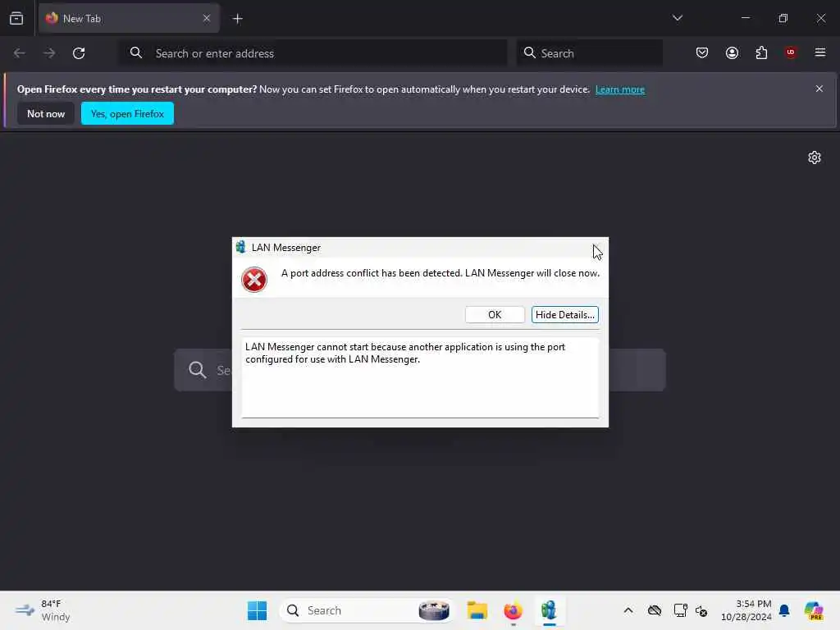Open the uBlock Origin extension icon
Viewport: 840px width, 630px height.
(791, 52)
